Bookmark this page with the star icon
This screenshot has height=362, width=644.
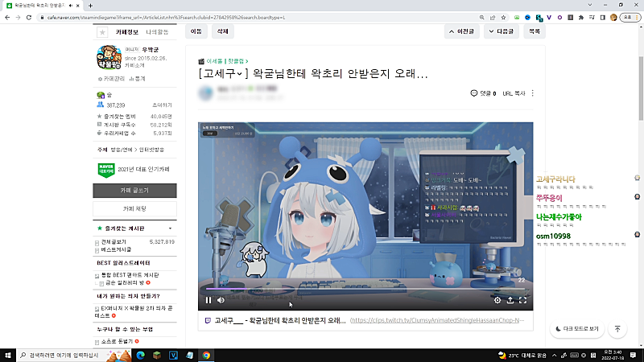tap(503, 18)
